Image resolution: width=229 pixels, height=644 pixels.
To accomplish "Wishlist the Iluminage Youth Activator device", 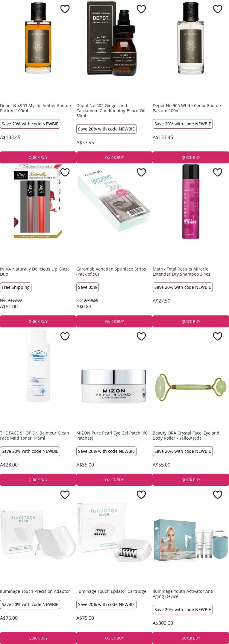I will click(217, 495).
